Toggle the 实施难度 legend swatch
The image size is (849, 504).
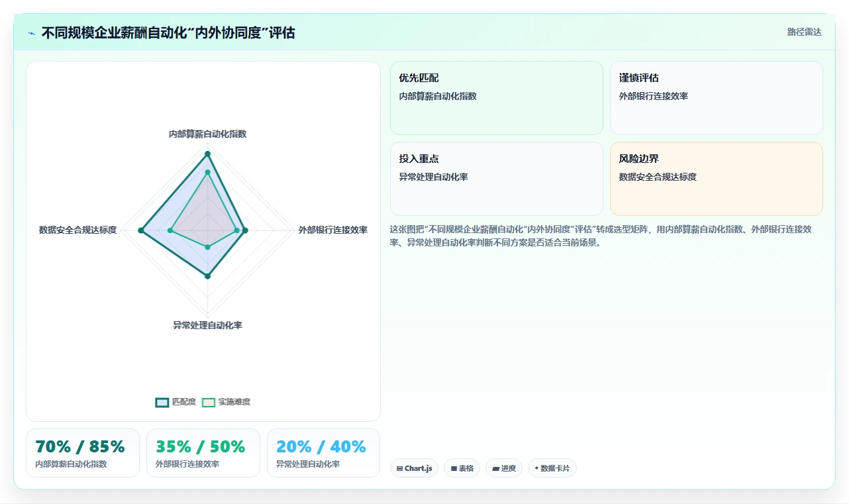click(209, 402)
